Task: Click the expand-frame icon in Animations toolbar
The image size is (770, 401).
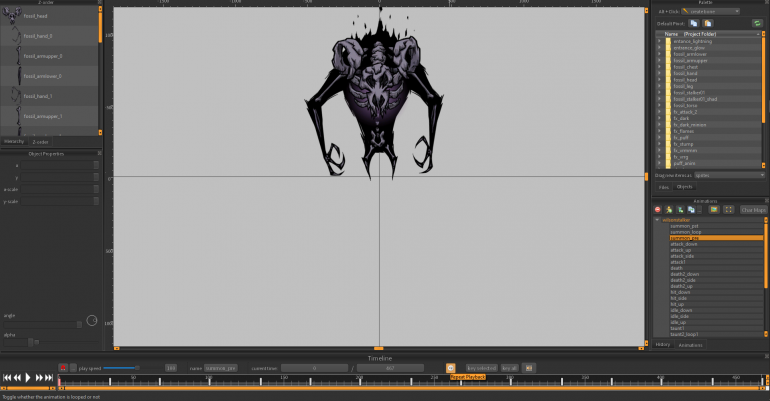Action: point(728,210)
